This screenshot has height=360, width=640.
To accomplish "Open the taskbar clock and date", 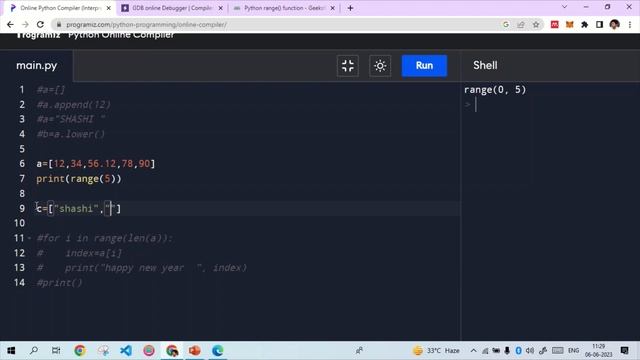I will pos(598,350).
